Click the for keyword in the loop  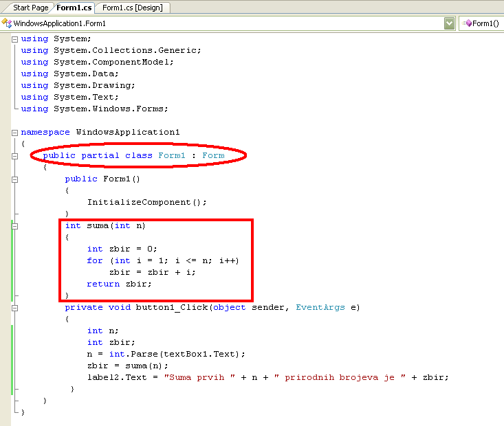(x=95, y=260)
